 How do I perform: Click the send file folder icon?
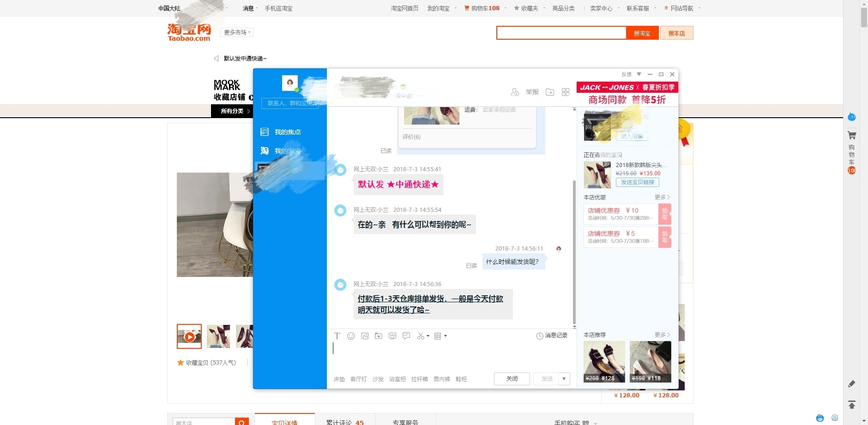pyautogui.click(x=379, y=336)
